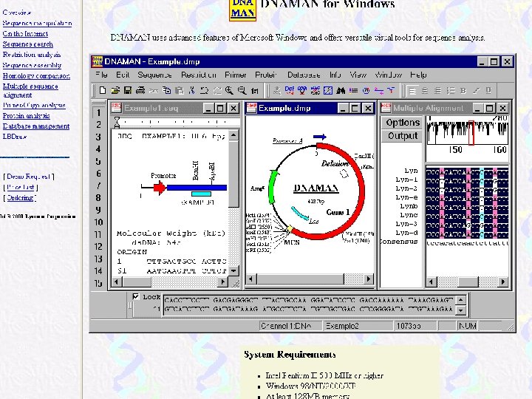This screenshot has height=399, width=532.
Task: Click the Channel 1:DNA status bar field
Action: [290, 326]
